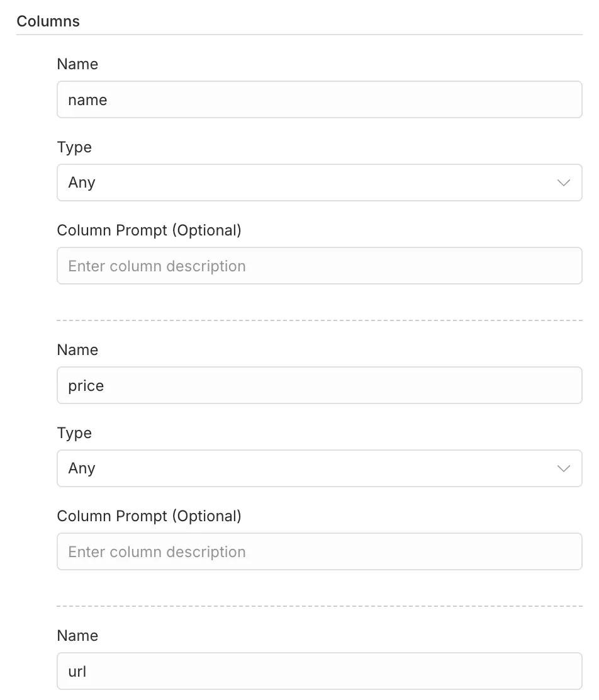Viewport: 599px width, 700px height.
Task: Click the Name label above the "price" field
Action: click(77, 350)
